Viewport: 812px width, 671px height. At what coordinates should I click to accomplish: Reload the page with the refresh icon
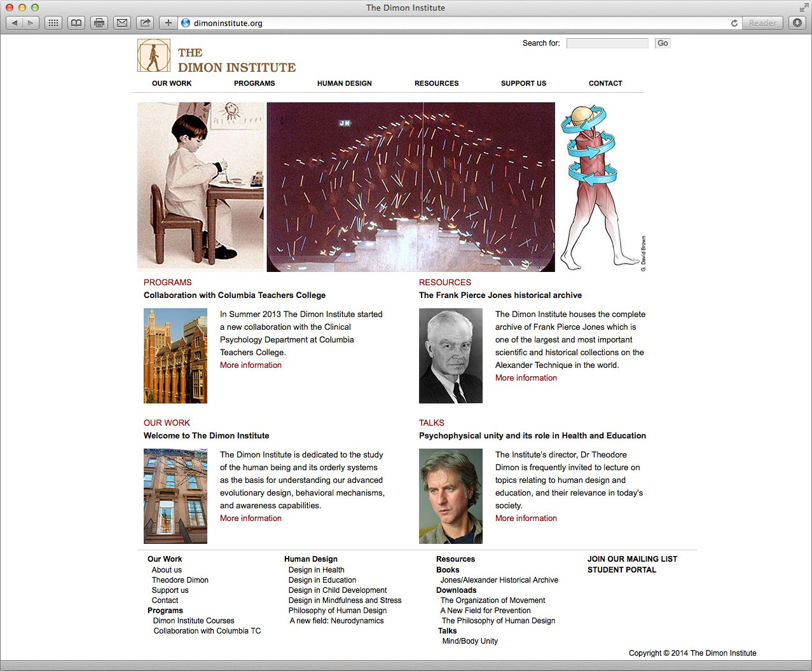pyautogui.click(x=734, y=23)
